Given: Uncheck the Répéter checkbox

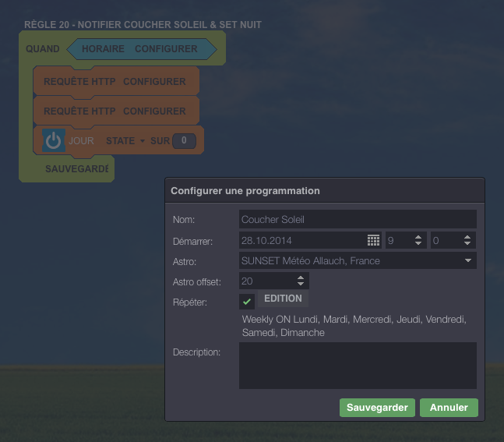Looking at the screenshot, I should click(247, 301).
